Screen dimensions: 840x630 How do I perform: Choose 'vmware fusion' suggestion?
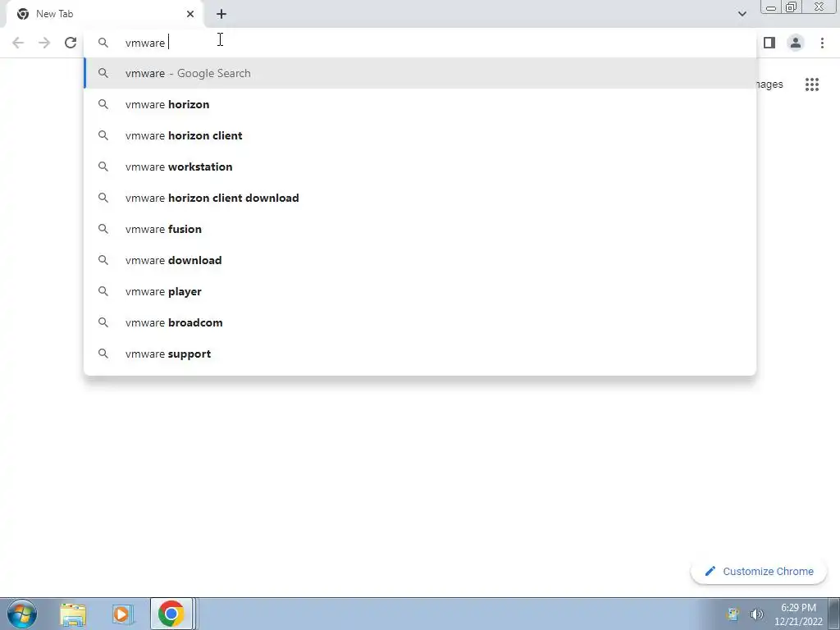(420, 229)
